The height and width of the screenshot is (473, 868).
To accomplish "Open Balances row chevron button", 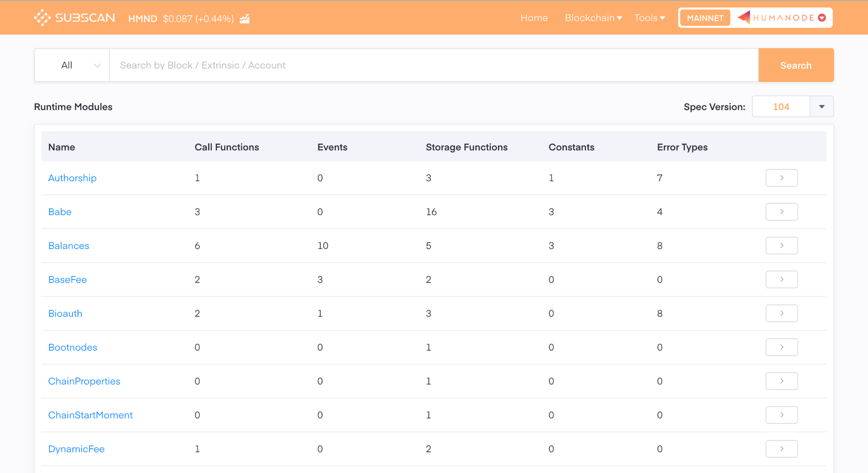I will coord(782,245).
